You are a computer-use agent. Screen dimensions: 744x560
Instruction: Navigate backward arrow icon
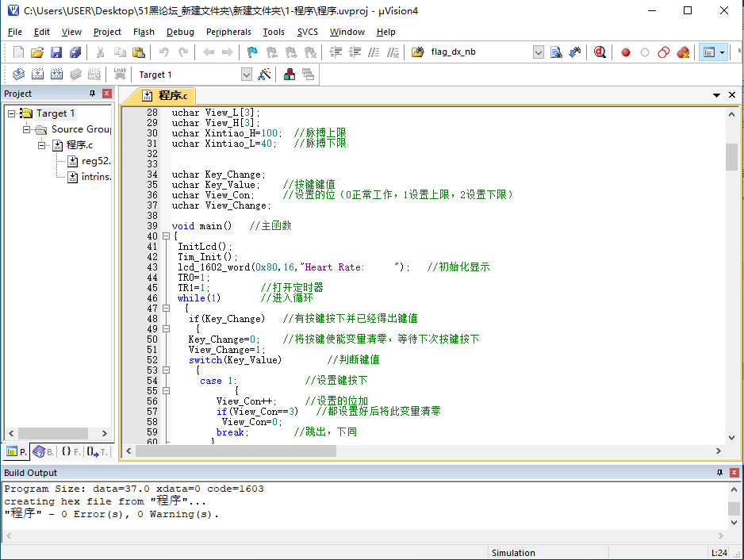(209, 52)
